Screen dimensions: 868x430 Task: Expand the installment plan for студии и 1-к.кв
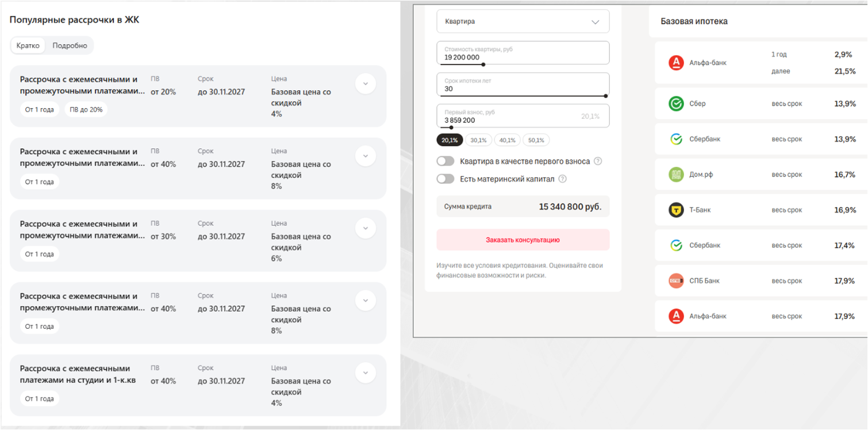366,373
